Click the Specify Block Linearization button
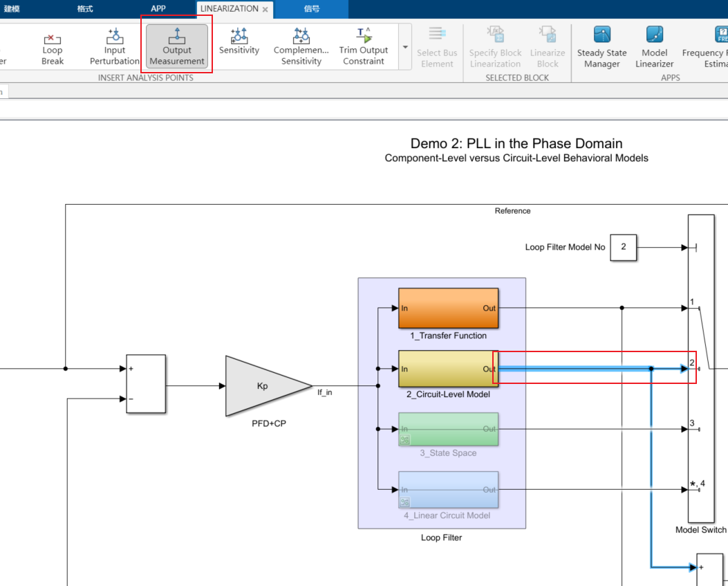728x586 pixels. 494,46
